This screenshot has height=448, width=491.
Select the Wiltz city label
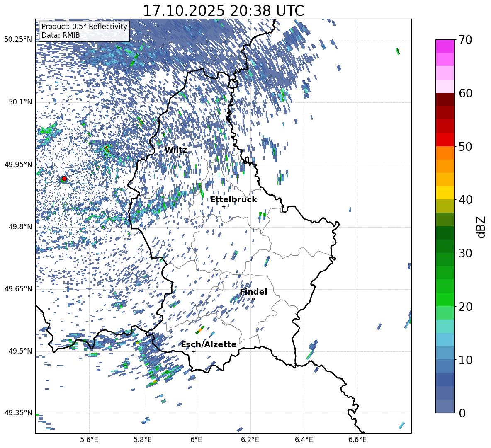(x=175, y=150)
